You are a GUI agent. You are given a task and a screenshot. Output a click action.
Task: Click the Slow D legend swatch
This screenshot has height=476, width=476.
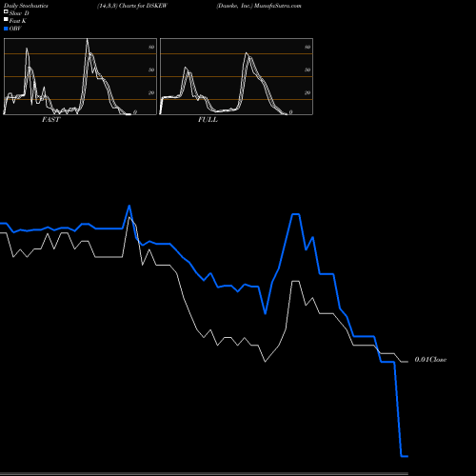coord(6,11)
